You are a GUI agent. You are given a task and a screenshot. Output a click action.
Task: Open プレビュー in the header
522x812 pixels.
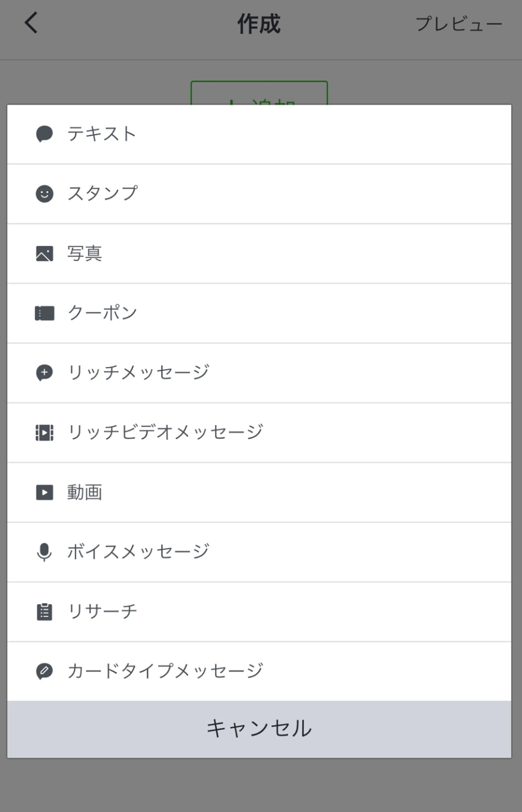coord(459,24)
